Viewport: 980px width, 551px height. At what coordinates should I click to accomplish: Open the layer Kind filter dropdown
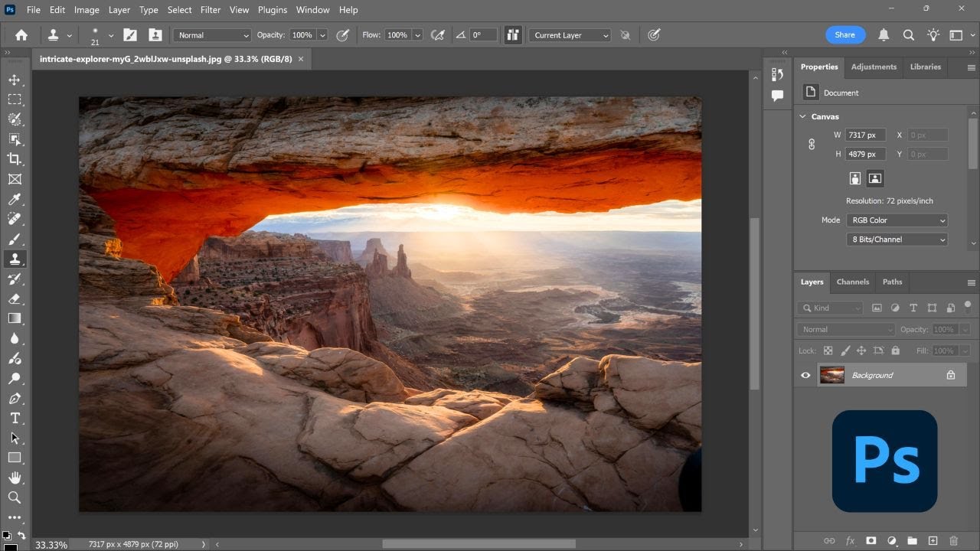tap(830, 308)
